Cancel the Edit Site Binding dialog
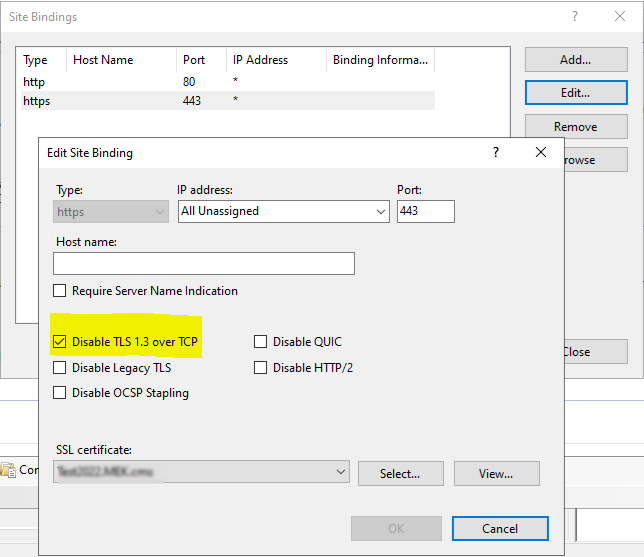The image size is (644, 557). click(499, 528)
